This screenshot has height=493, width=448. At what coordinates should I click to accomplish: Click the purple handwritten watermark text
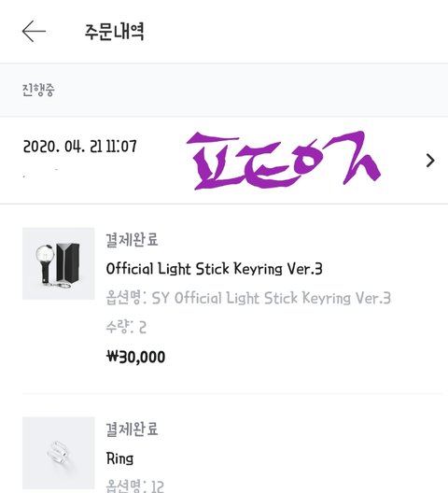tap(284, 161)
